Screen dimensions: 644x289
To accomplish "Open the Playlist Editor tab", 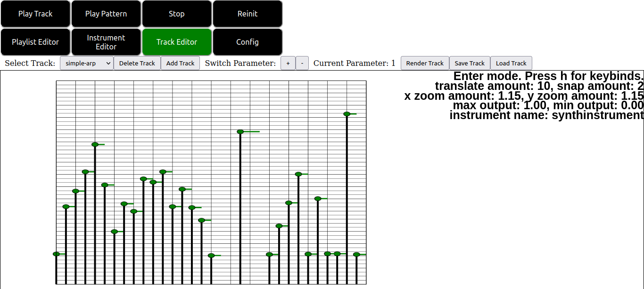I will 35,42.
